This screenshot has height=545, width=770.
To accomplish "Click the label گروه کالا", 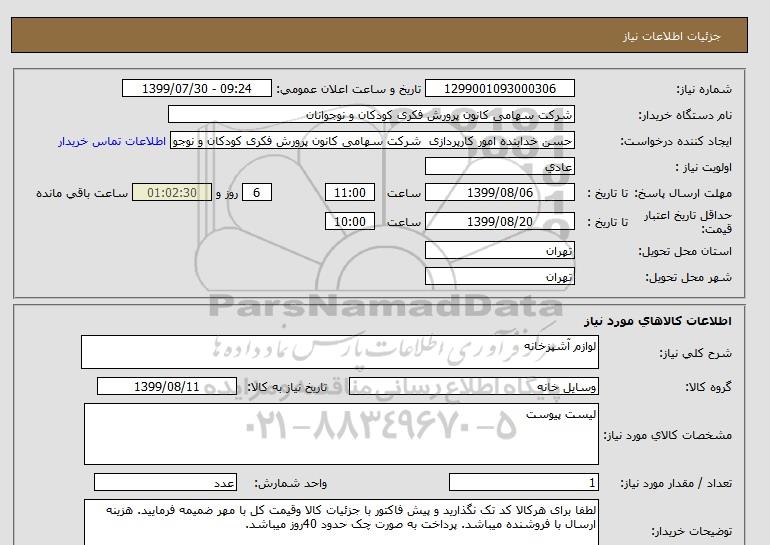I will coord(708,387).
